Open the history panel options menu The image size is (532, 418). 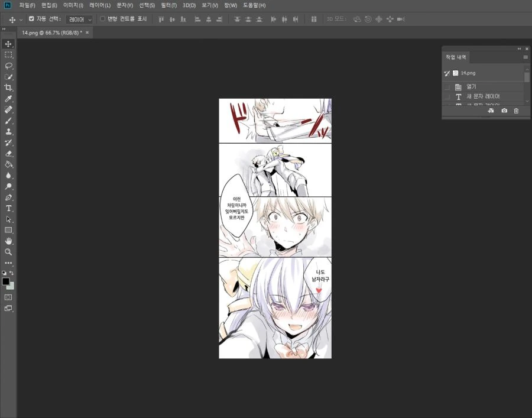tap(526, 57)
